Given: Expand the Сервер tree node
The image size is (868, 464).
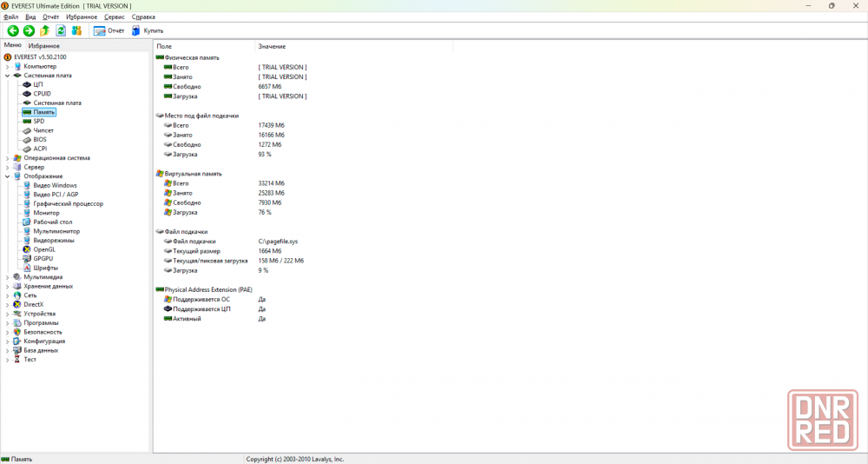Looking at the screenshot, I should click(x=7, y=168).
